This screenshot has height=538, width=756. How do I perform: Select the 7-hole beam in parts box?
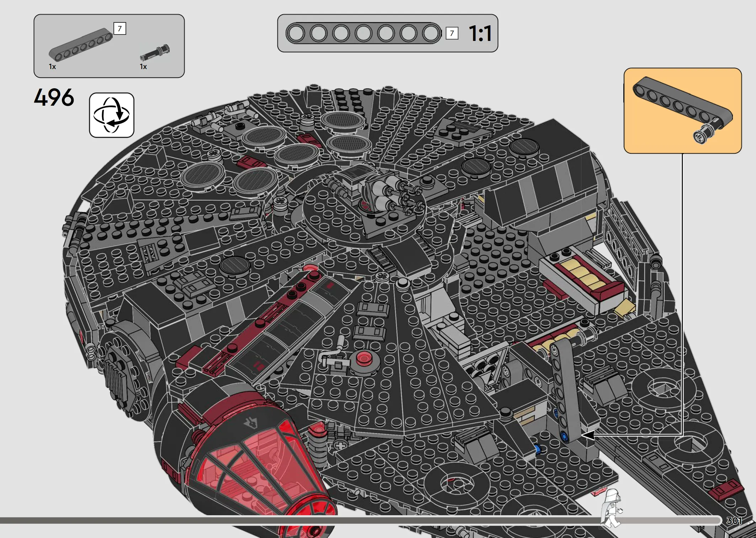(80, 44)
